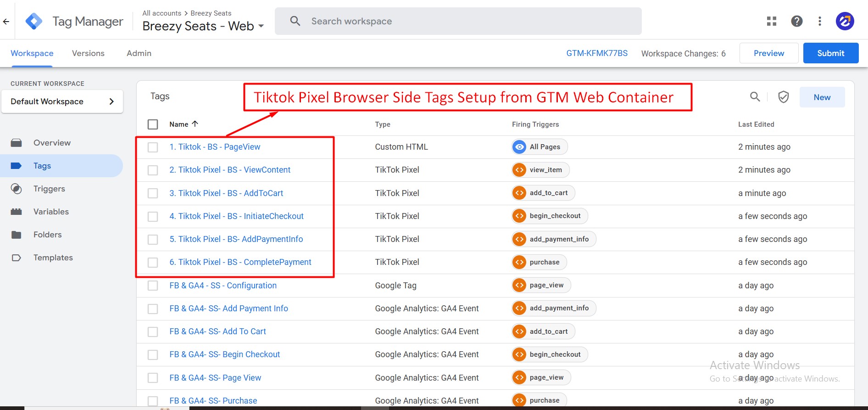The image size is (868, 410).
Task: Click page_view trigger on Page View row
Action: [541, 377]
